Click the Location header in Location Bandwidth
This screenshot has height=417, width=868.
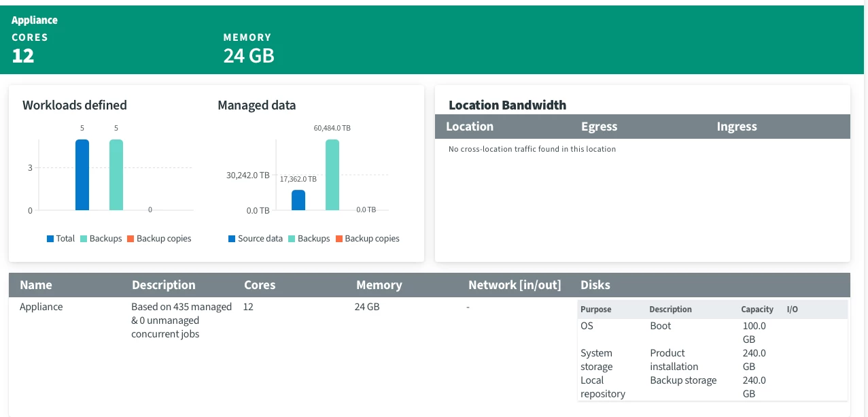click(470, 127)
